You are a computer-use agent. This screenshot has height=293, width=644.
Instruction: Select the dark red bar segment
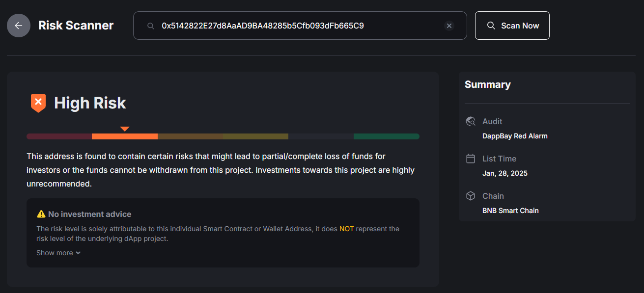59,136
